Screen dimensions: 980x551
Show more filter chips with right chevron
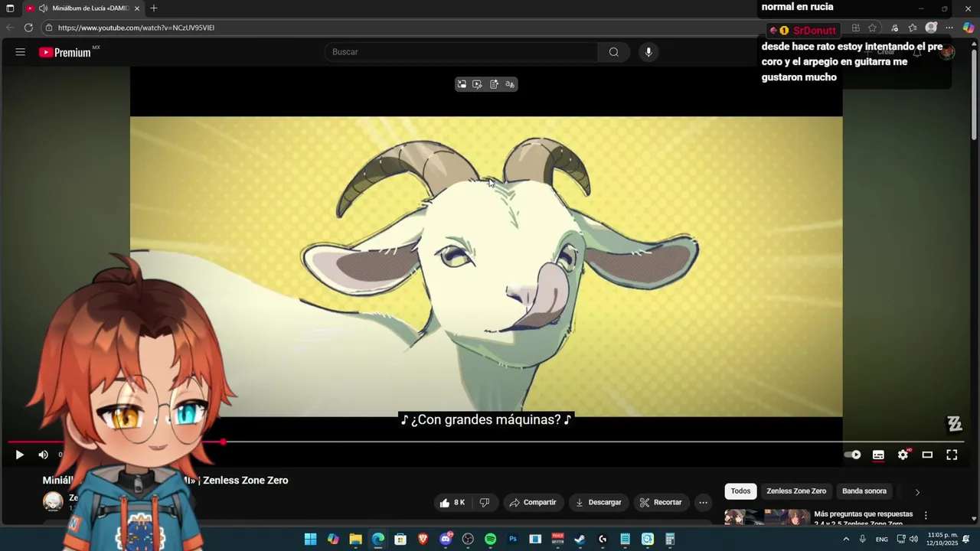coord(917,492)
